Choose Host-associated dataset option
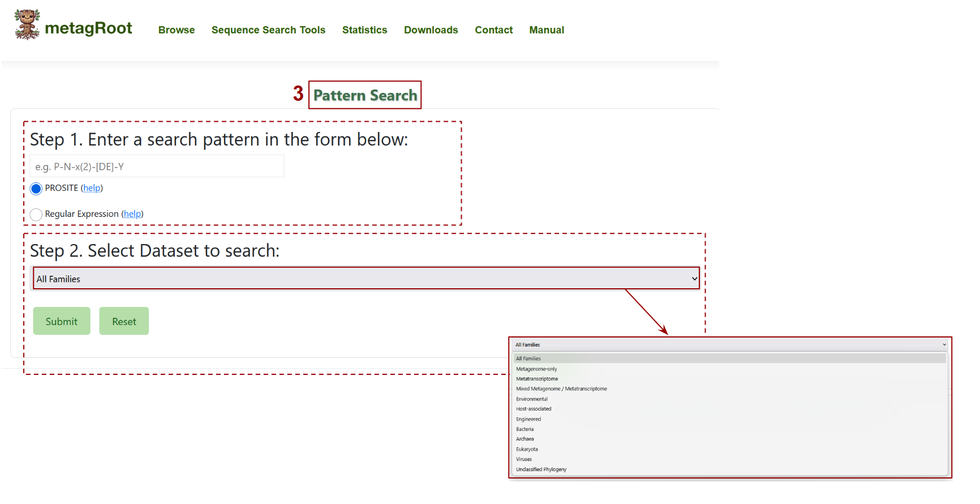 coord(730,409)
